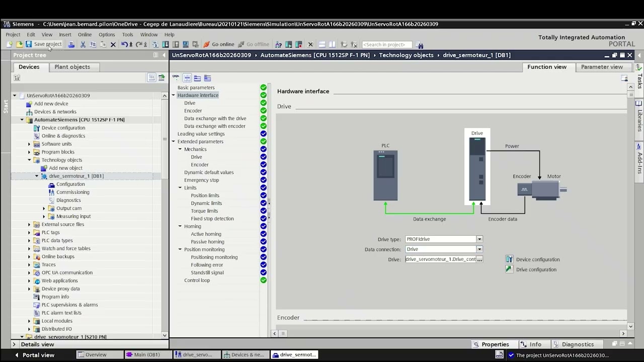The image size is (644, 362).
Task: Select Diagnostics under drive_sermoteur_1
Action: (68, 200)
